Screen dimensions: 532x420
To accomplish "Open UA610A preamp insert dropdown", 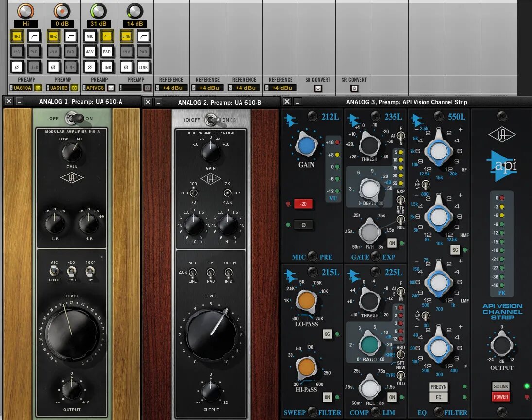I will coord(21,88).
